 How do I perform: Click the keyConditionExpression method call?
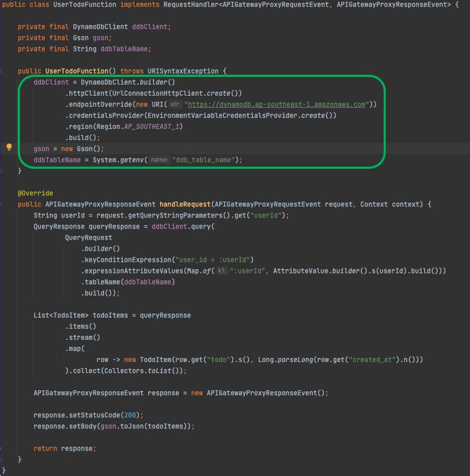126,260
